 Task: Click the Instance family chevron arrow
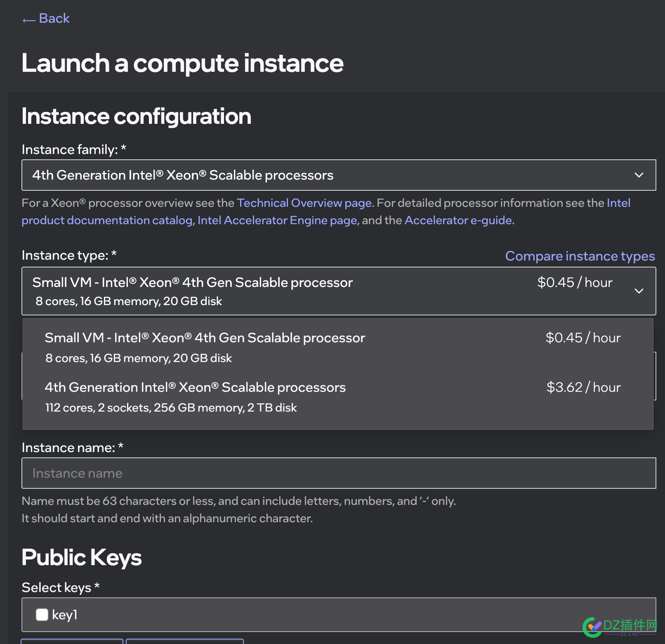(639, 175)
